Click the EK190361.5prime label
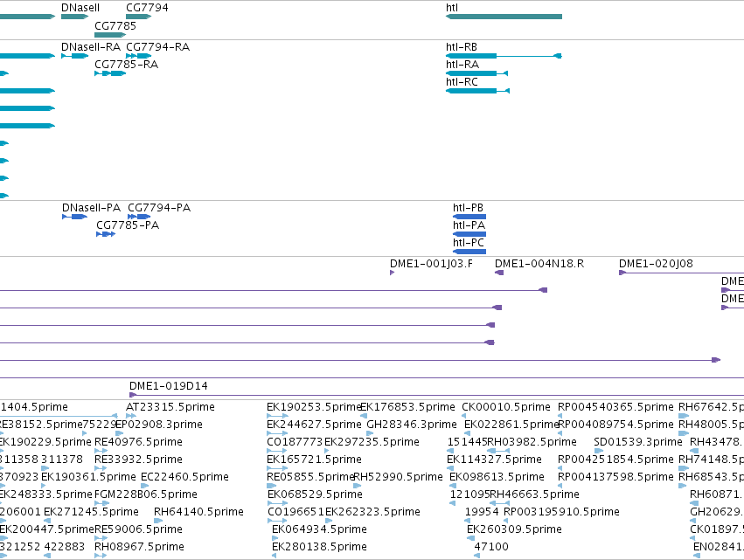The width and height of the screenshot is (744, 560). point(88,477)
